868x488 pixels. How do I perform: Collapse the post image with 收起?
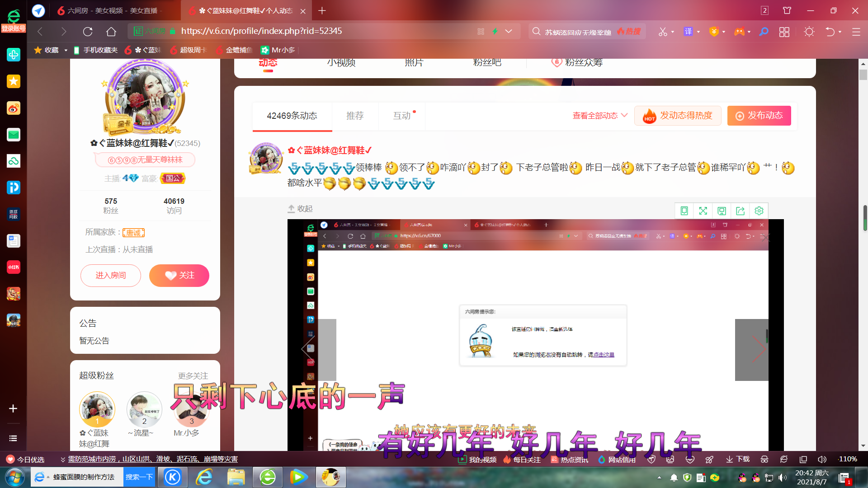300,209
